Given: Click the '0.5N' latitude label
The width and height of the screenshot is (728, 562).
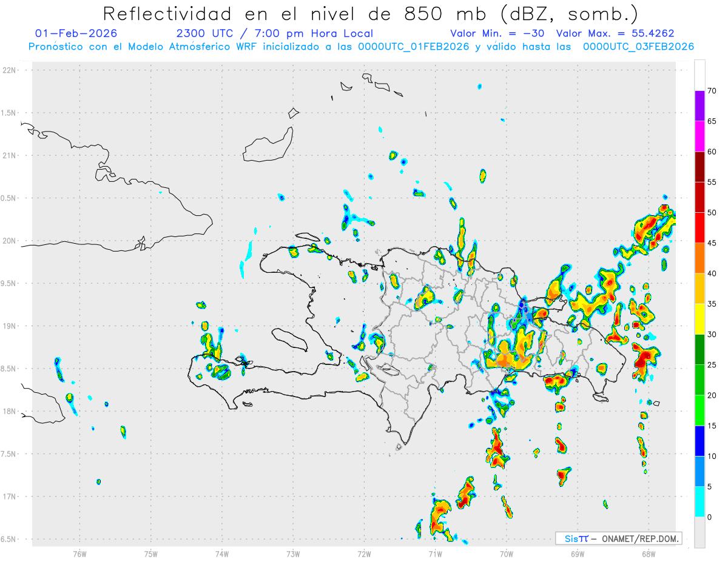Looking at the screenshot, I should point(8,198).
